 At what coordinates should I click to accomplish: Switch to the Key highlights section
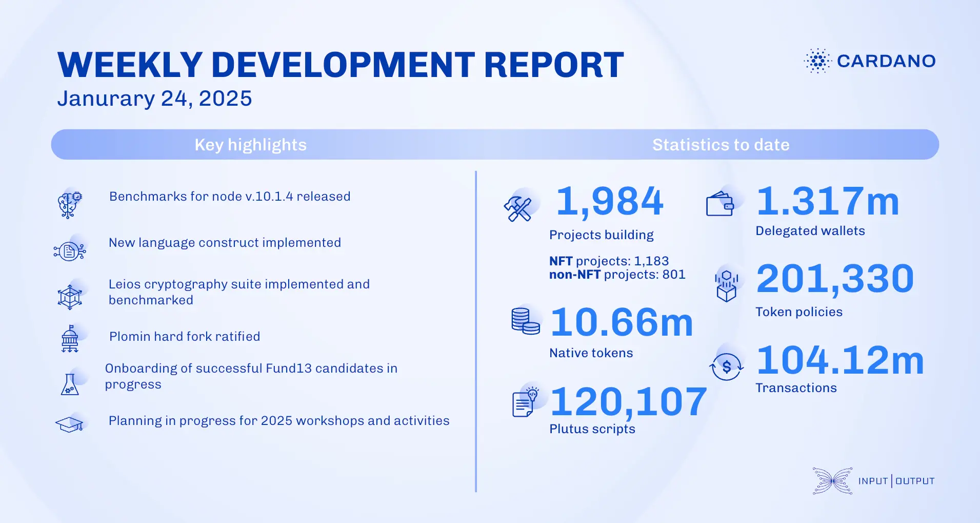tap(250, 145)
